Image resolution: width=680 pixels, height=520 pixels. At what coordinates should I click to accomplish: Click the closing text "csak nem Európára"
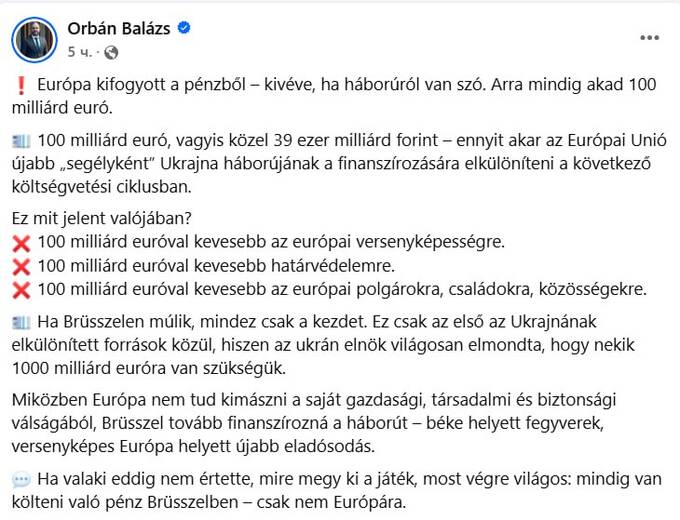330,502
